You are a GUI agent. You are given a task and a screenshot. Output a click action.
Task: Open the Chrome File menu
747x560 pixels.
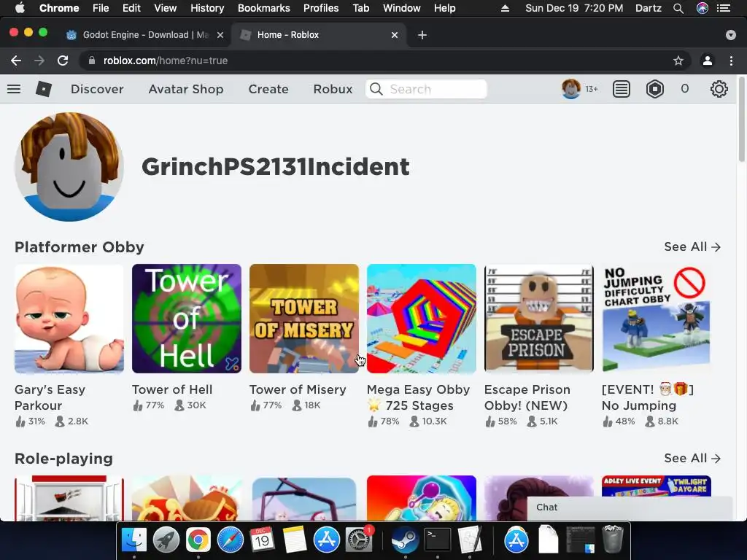pos(101,8)
